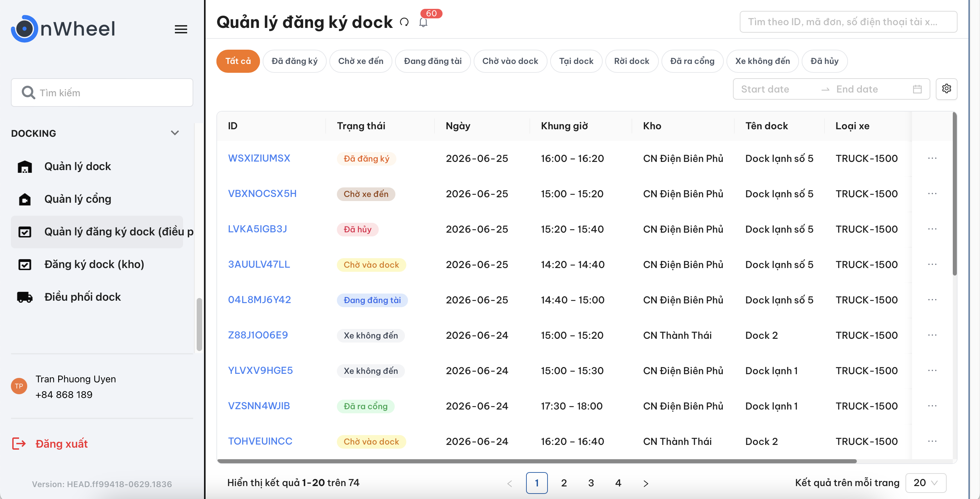Open row actions for TOHVEUINCC

(x=932, y=441)
